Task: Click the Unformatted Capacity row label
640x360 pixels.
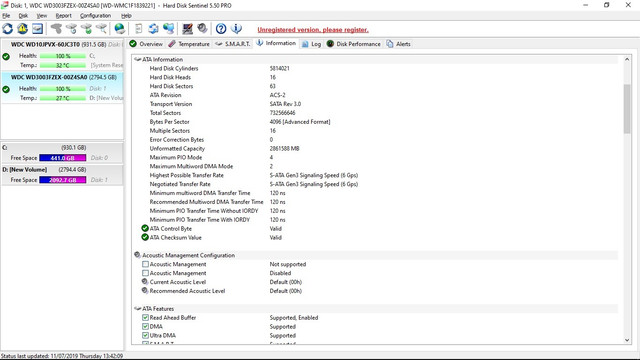Action: (177, 149)
